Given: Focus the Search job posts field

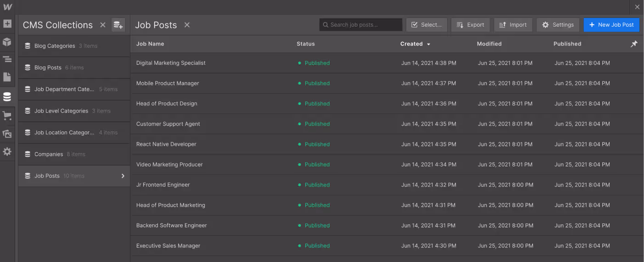Looking at the screenshot, I should click(x=361, y=25).
